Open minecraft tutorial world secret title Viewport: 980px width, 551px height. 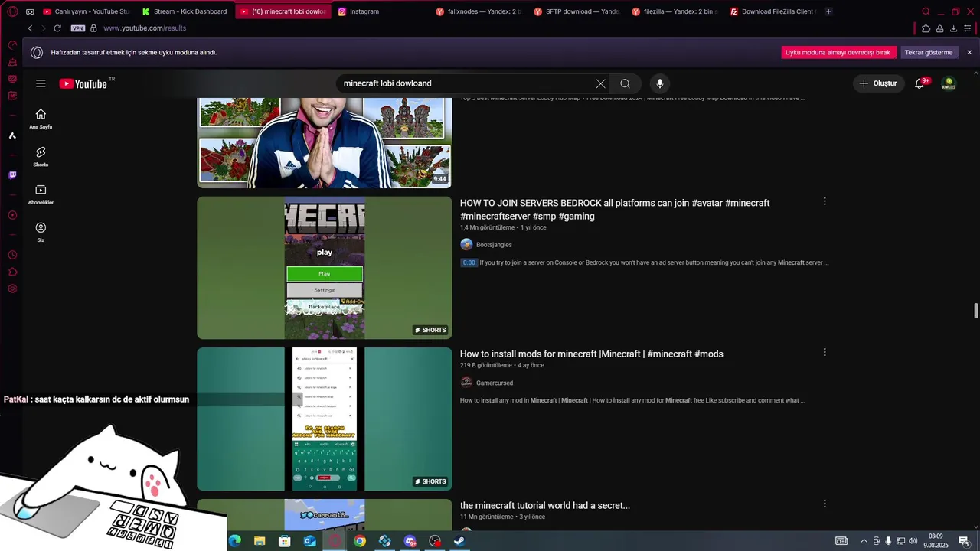(x=545, y=505)
